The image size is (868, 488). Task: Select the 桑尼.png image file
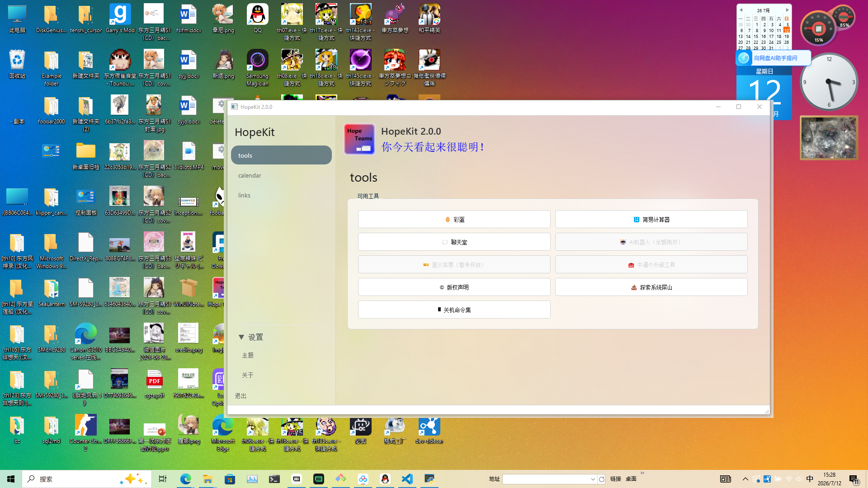point(223,19)
